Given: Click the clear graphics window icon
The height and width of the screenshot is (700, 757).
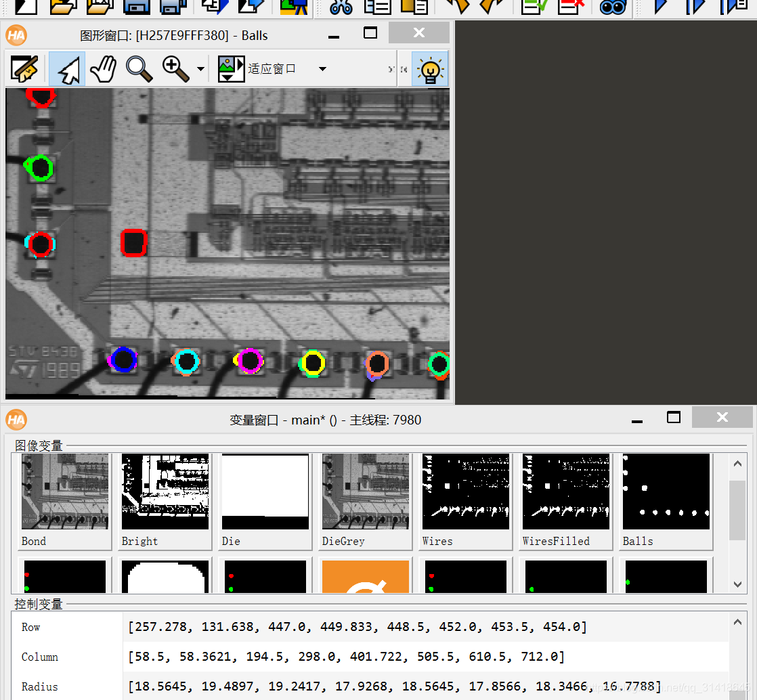Looking at the screenshot, I should click(x=24, y=68).
